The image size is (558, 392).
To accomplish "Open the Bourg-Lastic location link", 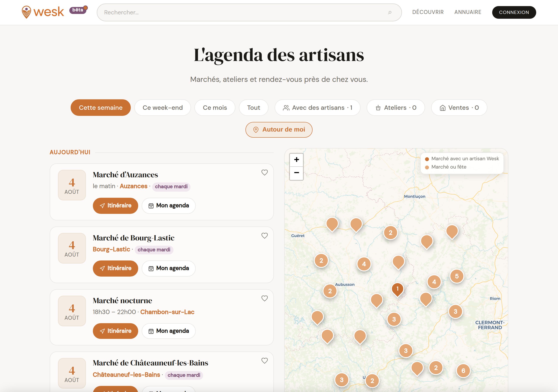I will [x=111, y=249].
